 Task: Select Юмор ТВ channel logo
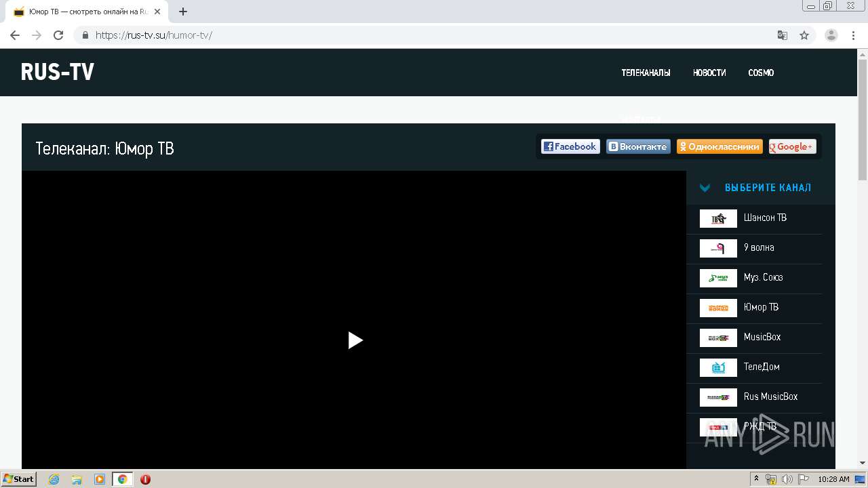(x=718, y=308)
